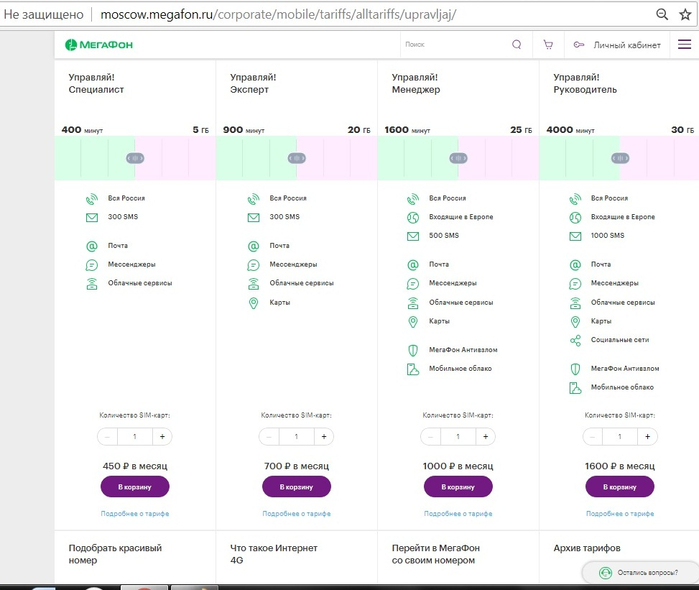Click the search magnifier icon in the header
Screen dimensions: 699x590
pos(517,44)
